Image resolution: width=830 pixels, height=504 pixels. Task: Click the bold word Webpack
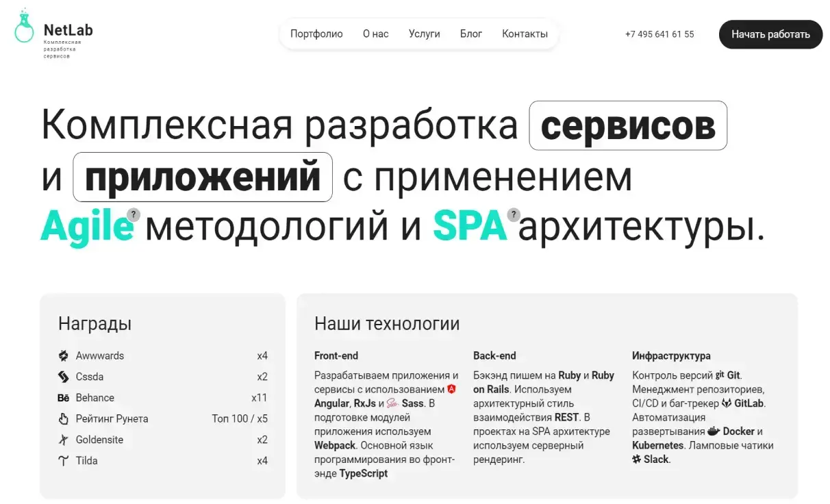(x=334, y=445)
